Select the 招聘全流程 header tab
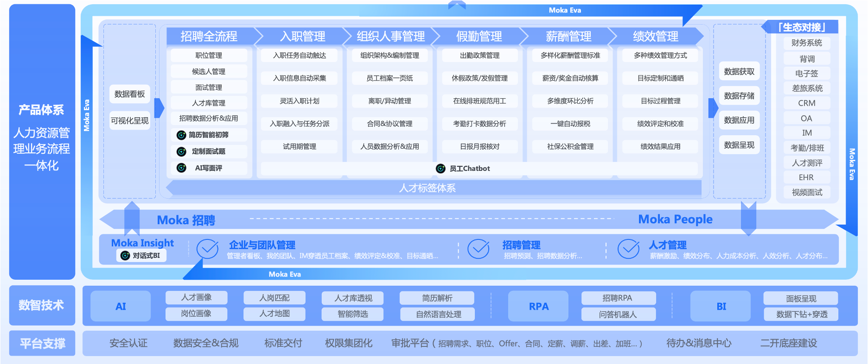Viewport: 868px width, 364px height. point(209,36)
